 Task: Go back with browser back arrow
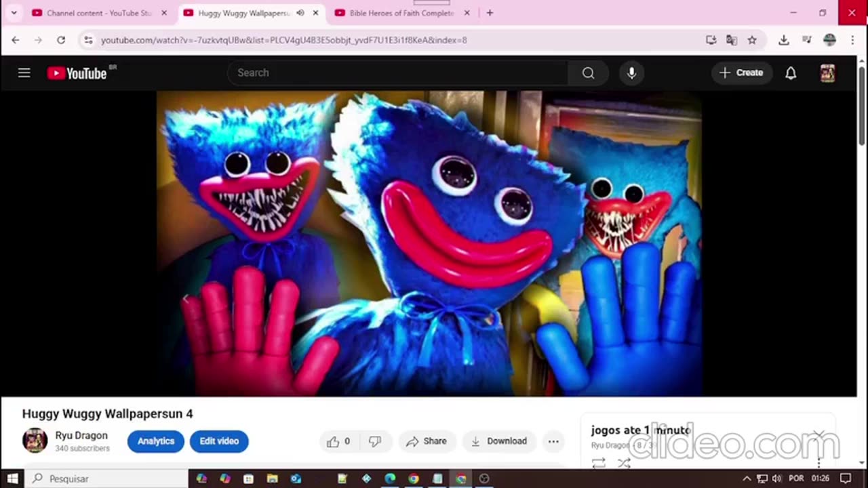[16, 40]
